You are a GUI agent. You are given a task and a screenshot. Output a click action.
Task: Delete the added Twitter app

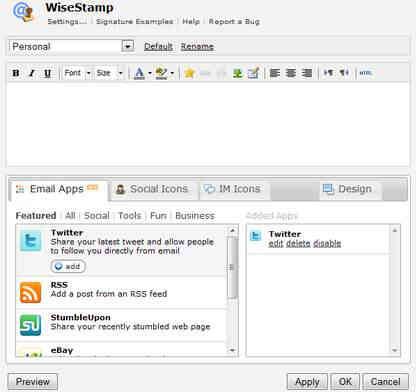pos(298,244)
